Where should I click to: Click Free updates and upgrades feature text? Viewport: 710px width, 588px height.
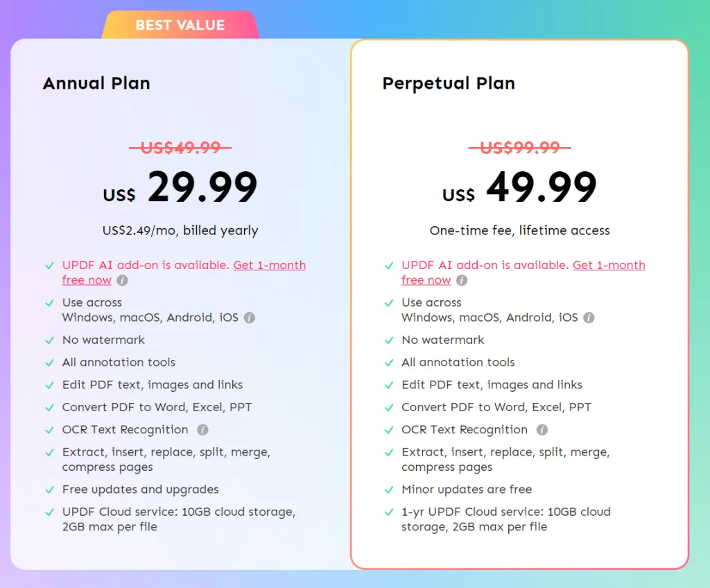pyautogui.click(x=140, y=490)
